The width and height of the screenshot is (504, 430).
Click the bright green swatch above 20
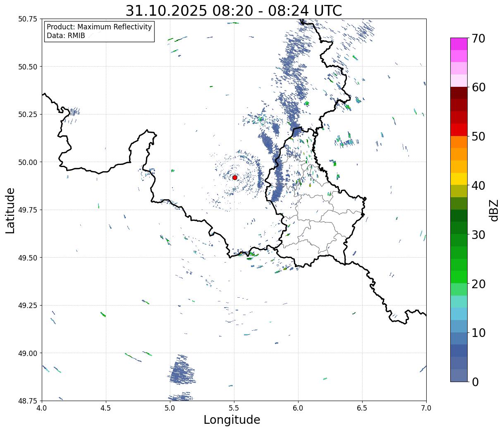tap(459, 277)
